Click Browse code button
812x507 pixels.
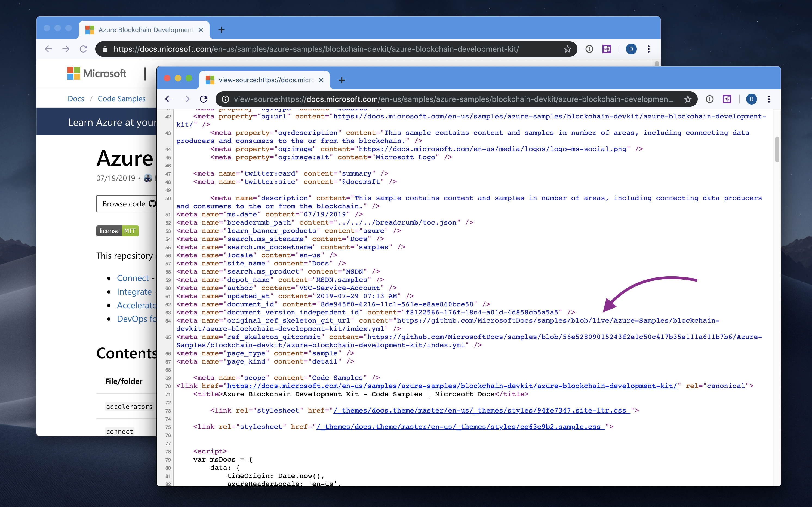pos(127,204)
